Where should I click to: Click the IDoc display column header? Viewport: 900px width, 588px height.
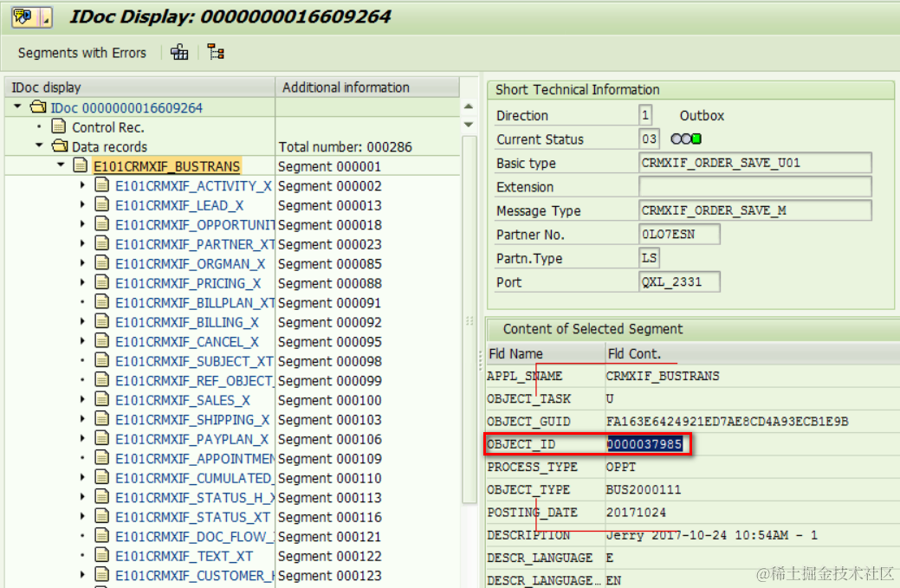[140, 87]
